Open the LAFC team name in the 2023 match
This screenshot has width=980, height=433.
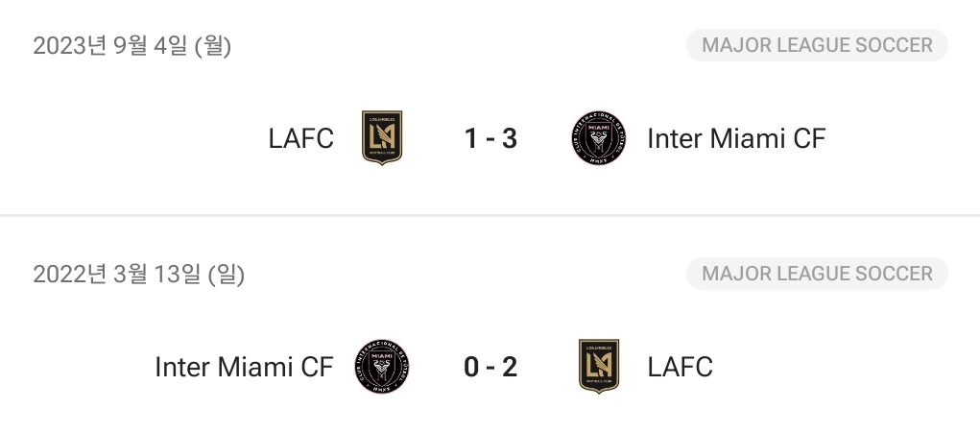point(300,139)
